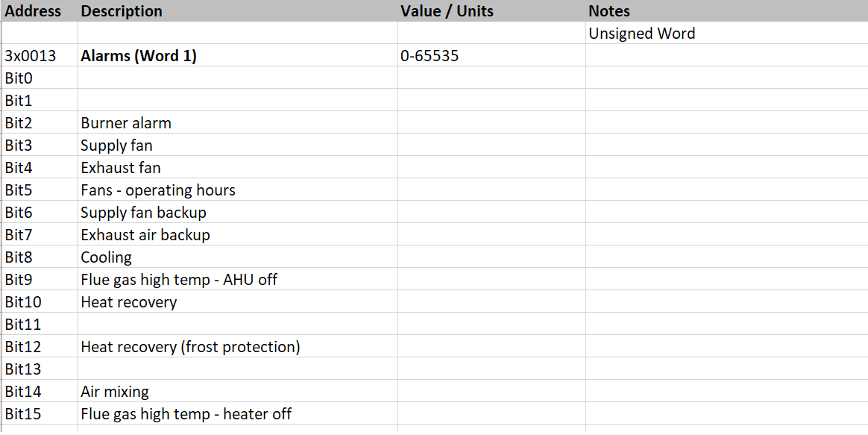Select the Bit11 address cell

coord(23,325)
